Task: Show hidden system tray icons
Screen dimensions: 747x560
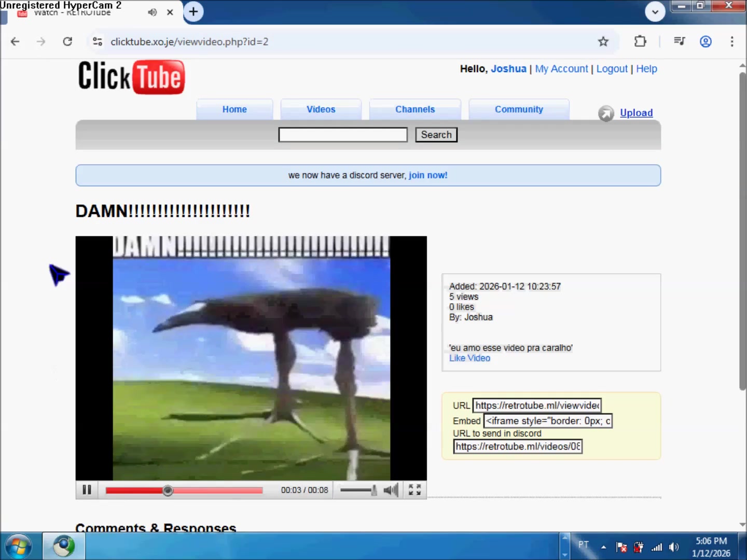Action: coord(603,547)
